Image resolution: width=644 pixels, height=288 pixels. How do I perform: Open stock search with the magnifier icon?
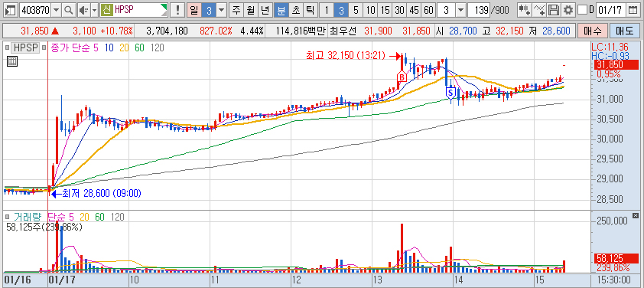point(69,10)
